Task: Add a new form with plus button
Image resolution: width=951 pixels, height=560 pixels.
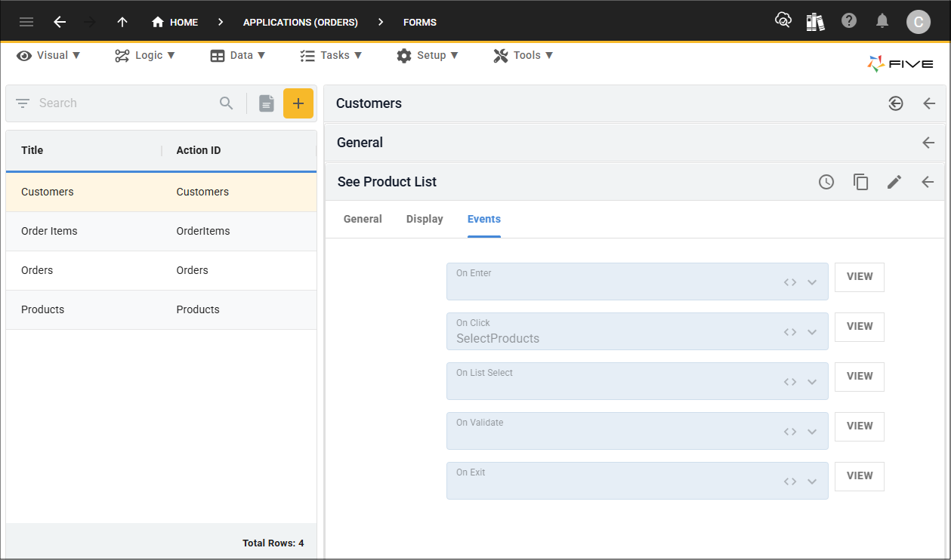Action: click(x=298, y=103)
